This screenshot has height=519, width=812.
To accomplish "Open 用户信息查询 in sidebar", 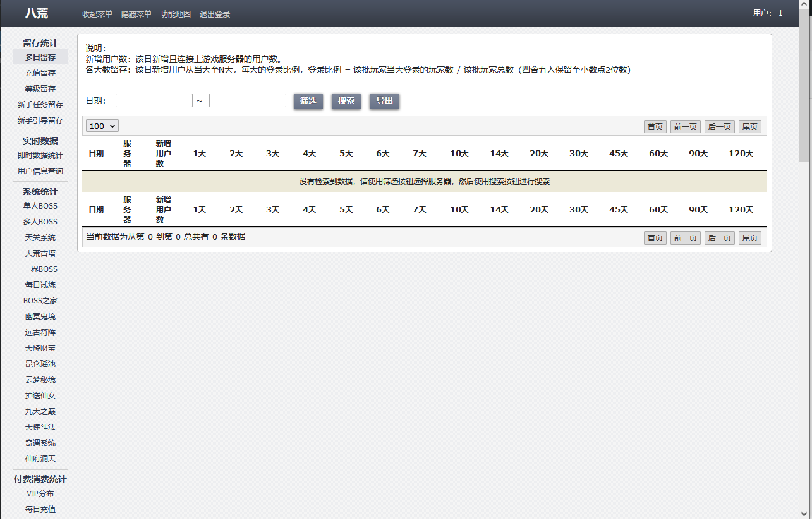I will pos(40,171).
